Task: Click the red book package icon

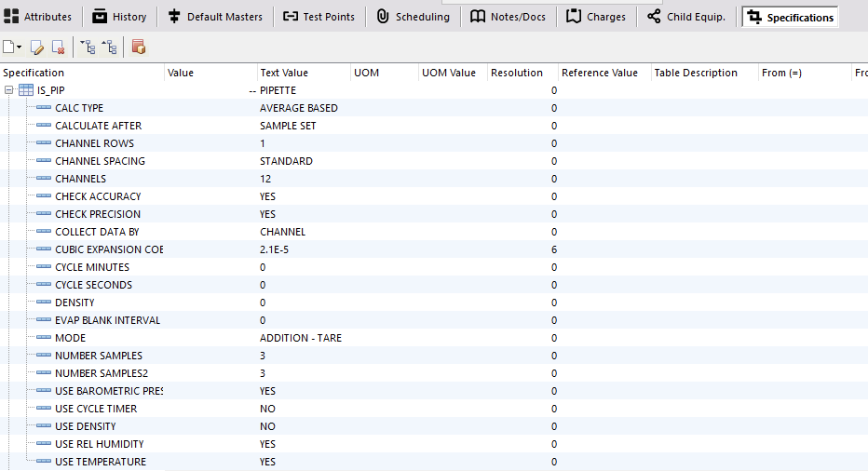Action: click(138, 47)
